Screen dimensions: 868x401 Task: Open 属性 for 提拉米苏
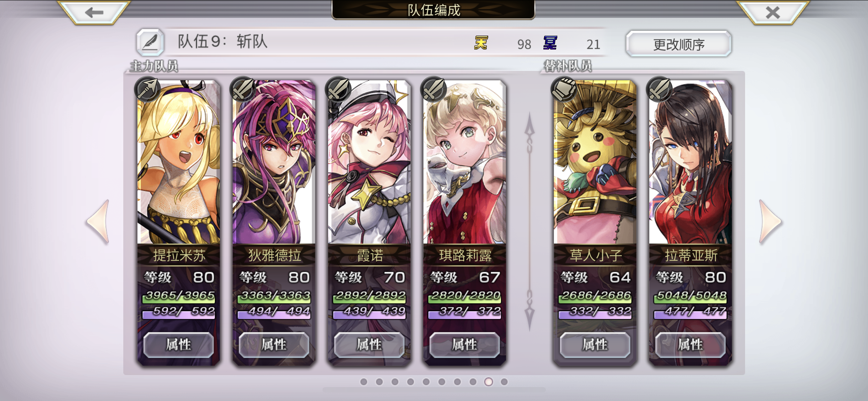[x=179, y=345]
